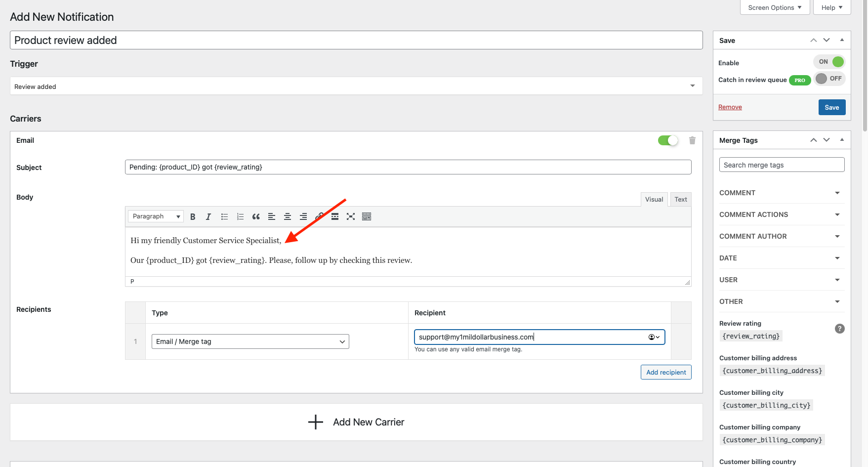
Task: Expand the COMMENT AUTHOR merge tags group
Action: pyautogui.click(x=781, y=236)
